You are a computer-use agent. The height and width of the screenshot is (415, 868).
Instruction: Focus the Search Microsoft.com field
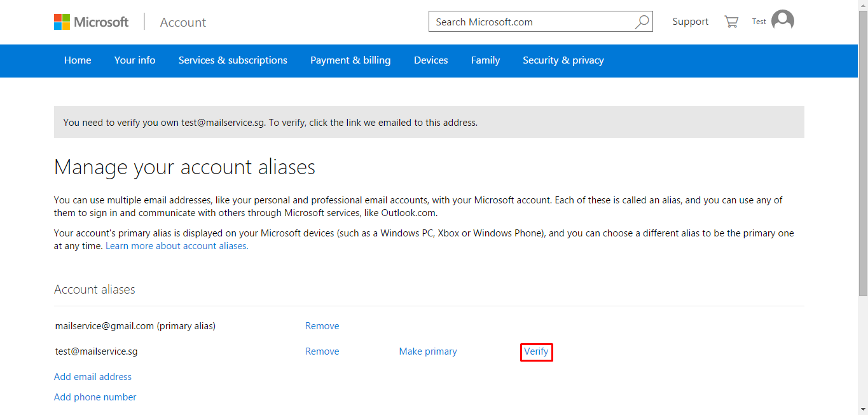coord(541,22)
